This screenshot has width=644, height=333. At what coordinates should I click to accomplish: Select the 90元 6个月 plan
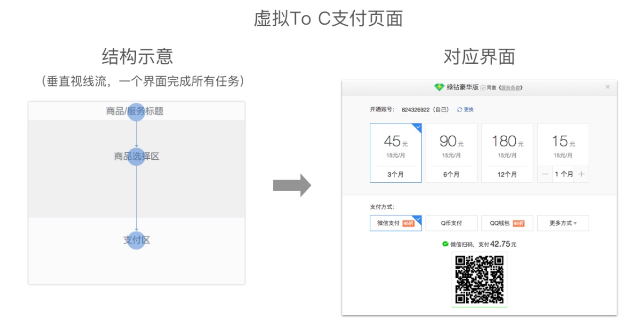[x=451, y=153]
